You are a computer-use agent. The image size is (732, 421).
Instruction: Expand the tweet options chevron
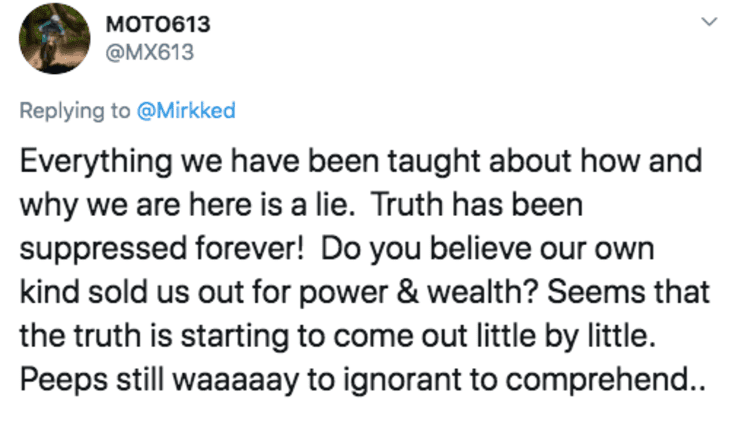pos(710,21)
